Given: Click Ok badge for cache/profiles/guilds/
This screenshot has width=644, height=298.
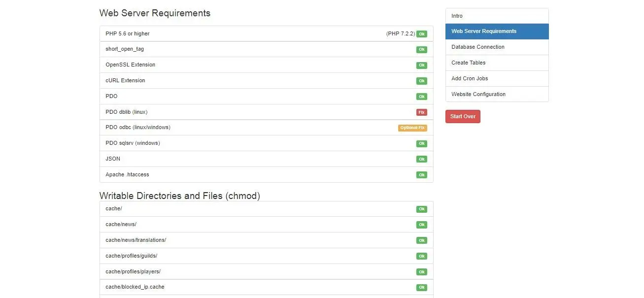Looking at the screenshot, I should pyautogui.click(x=422, y=256).
